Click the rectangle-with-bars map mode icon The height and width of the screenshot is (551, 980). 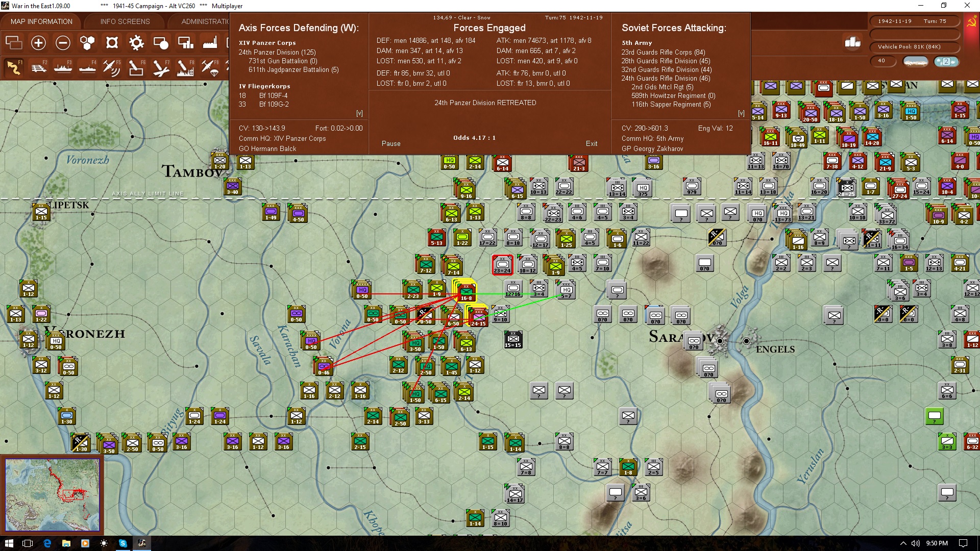(x=185, y=43)
